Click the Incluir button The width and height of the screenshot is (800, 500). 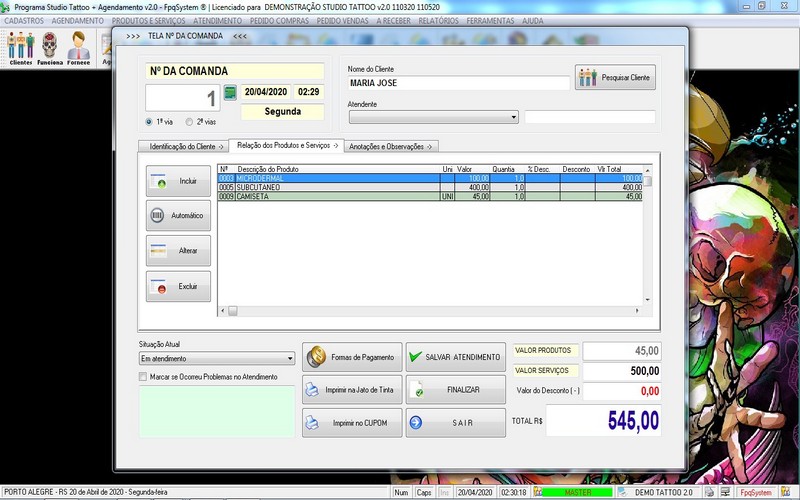pos(178,181)
